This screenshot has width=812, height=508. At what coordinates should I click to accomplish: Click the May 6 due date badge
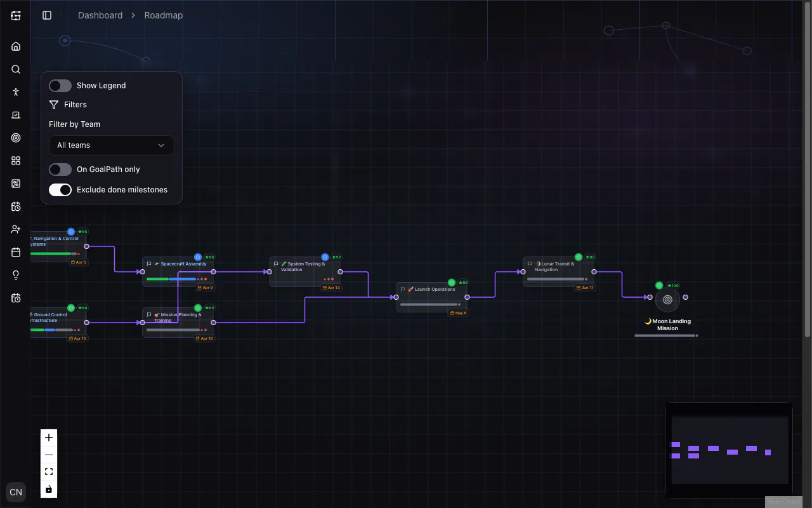457,313
